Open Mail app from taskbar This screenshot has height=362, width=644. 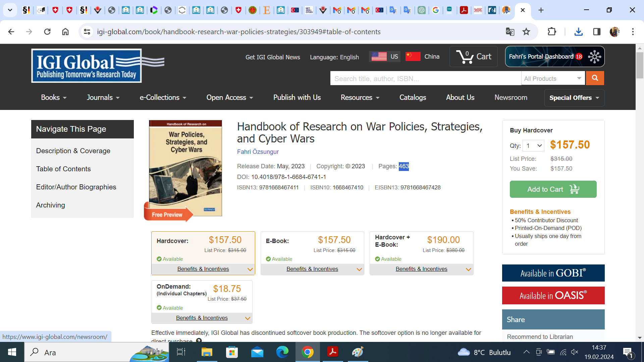pos(257,352)
